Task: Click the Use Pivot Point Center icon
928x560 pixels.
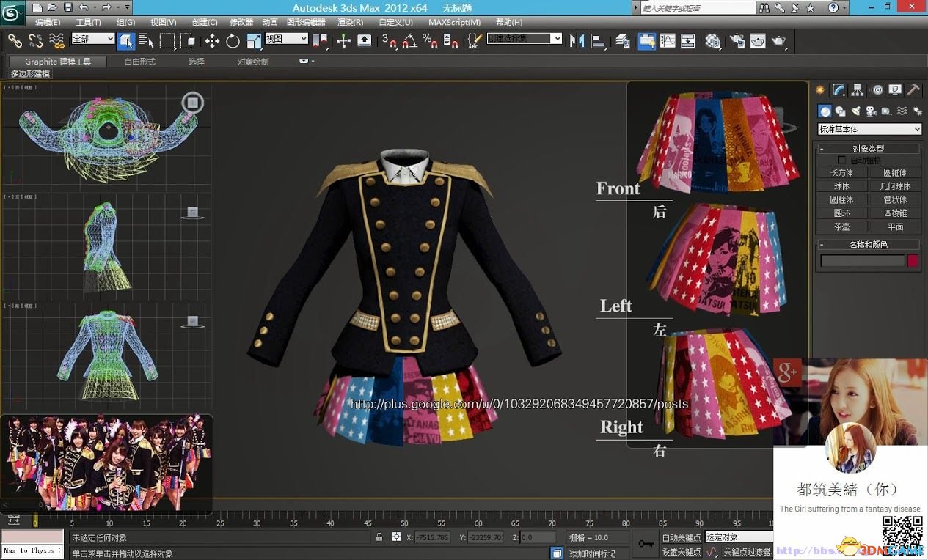Action: [320, 40]
